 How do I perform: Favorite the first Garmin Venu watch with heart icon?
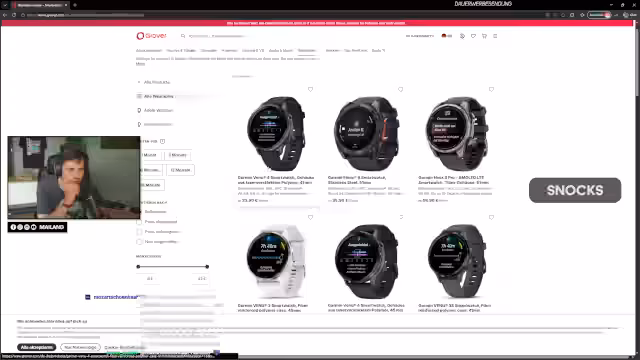tap(310, 89)
